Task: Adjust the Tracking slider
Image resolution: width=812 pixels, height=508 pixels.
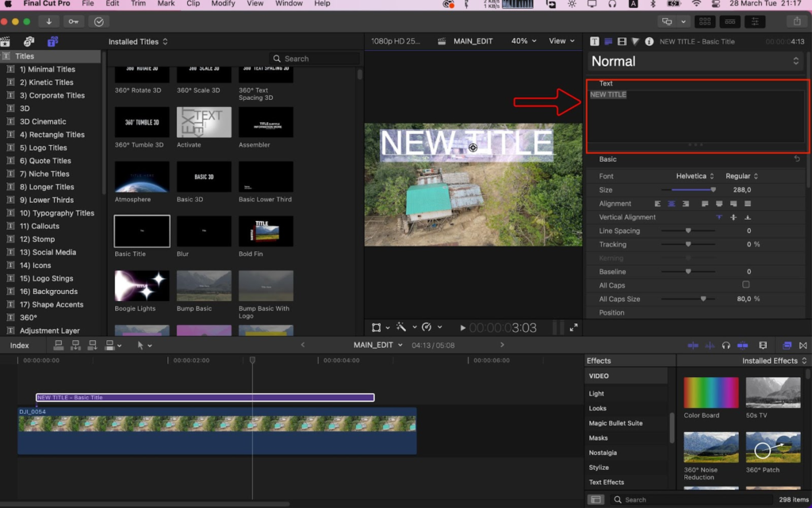Action: click(x=688, y=244)
